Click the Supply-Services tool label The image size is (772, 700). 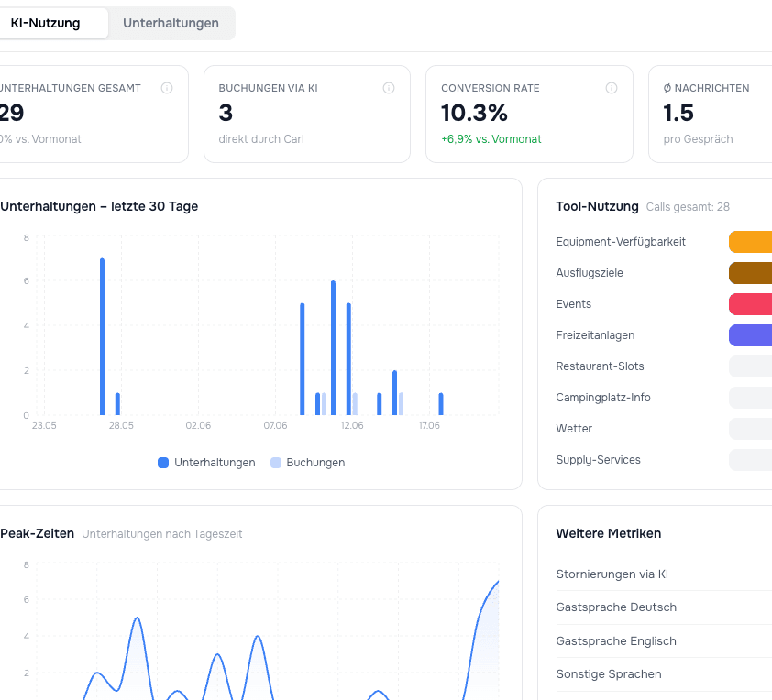[598, 459]
